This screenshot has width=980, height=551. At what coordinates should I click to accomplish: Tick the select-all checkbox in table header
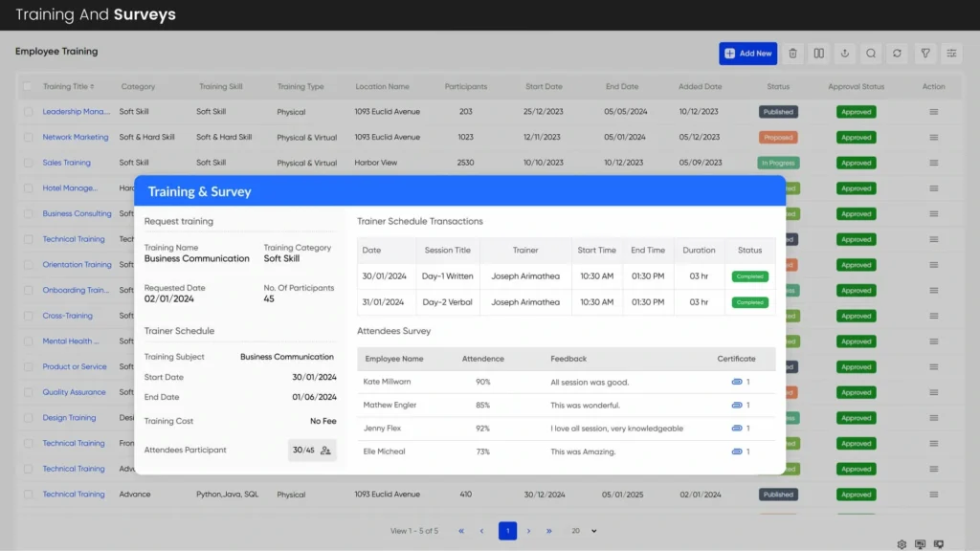(28, 87)
